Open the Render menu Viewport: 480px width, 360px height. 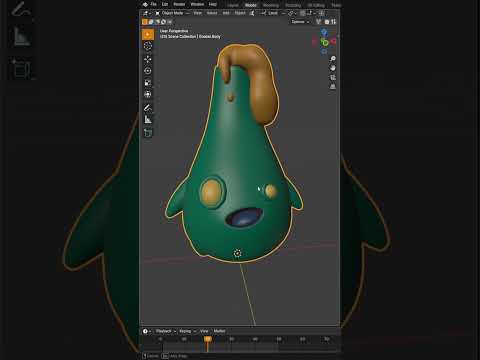(x=179, y=4)
